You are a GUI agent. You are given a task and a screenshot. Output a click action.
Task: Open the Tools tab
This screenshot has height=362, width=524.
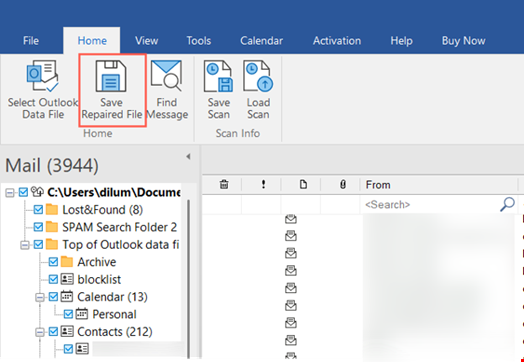click(199, 41)
